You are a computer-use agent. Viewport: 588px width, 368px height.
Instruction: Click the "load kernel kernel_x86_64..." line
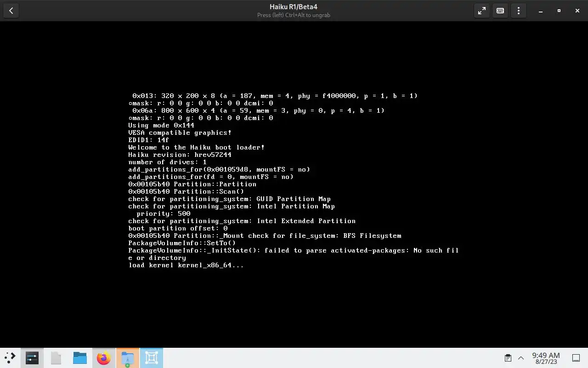pos(186,265)
